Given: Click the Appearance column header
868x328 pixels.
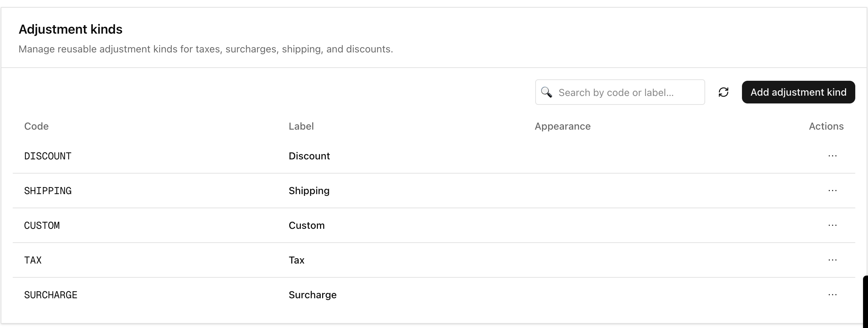Looking at the screenshot, I should pyautogui.click(x=562, y=126).
